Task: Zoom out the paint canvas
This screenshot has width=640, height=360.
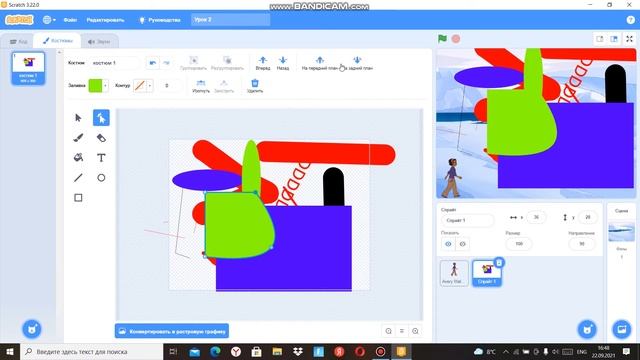Action: (x=389, y=331)
